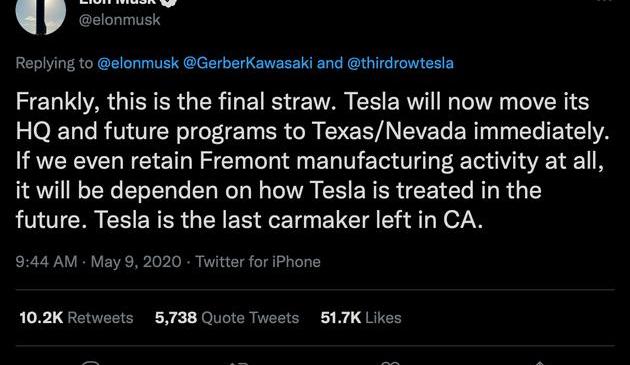
Task: Open the share tweet icon
Action: [539, 363]
